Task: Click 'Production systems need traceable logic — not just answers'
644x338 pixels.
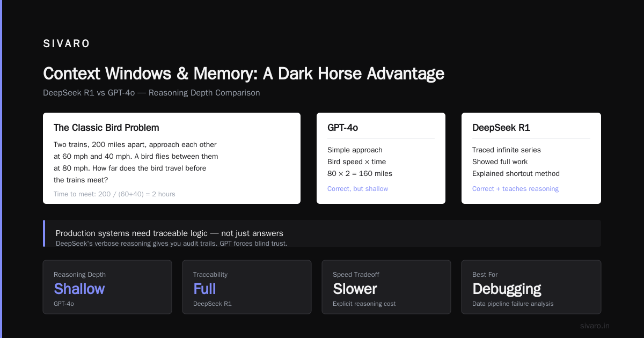Action: click(170, 233)
